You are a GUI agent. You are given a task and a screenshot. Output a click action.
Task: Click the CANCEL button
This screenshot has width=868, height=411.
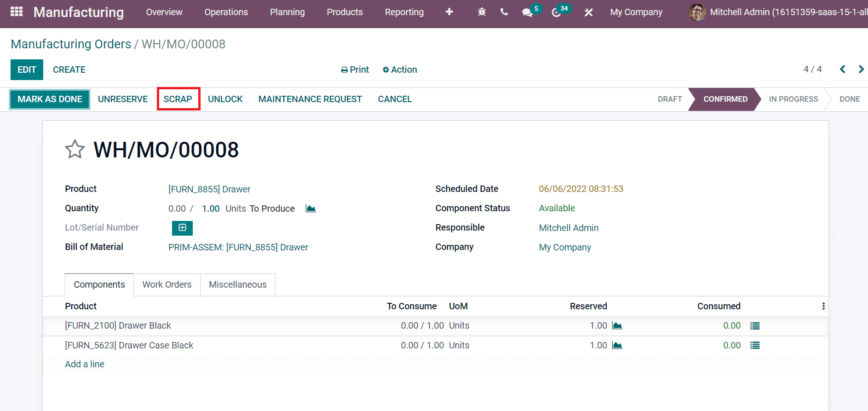pos(395,99)
